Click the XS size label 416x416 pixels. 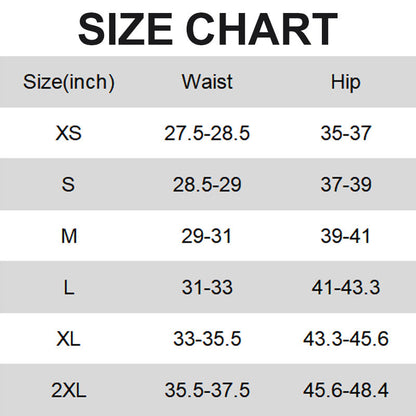pyautogui.click(x=68, y=133)
